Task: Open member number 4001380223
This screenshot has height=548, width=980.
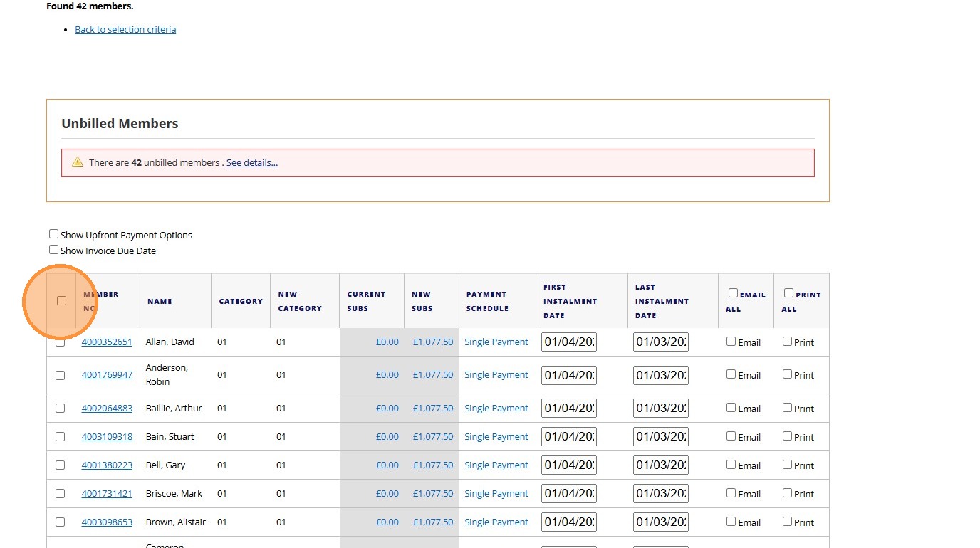Action: coord(107,465)
